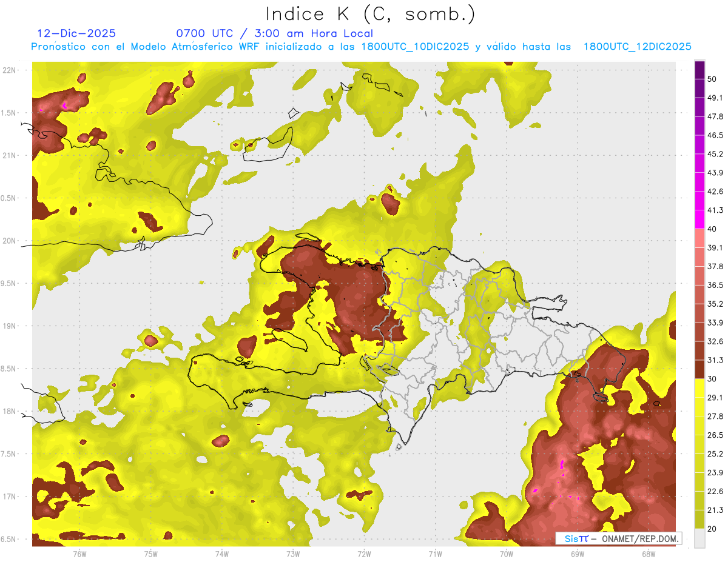Select the date text '12-Dic-2025'
This screenshot has width=728, height=562.
pos(76,33)
